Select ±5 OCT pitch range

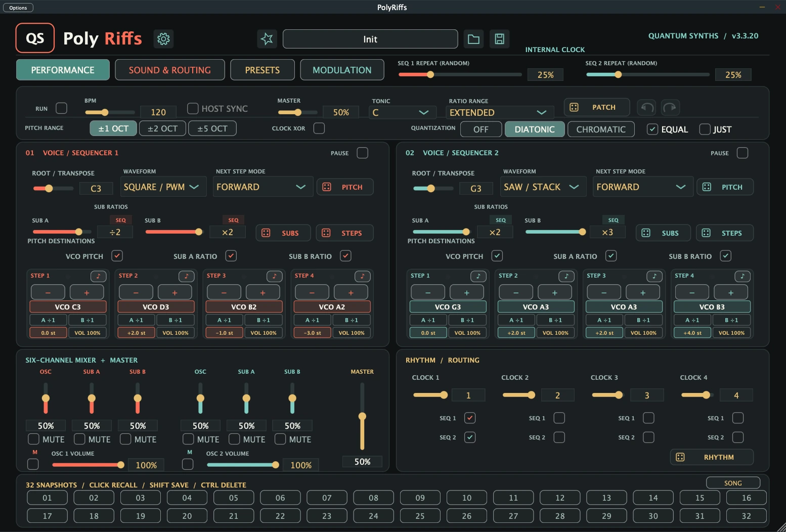(x=212, y=128)
